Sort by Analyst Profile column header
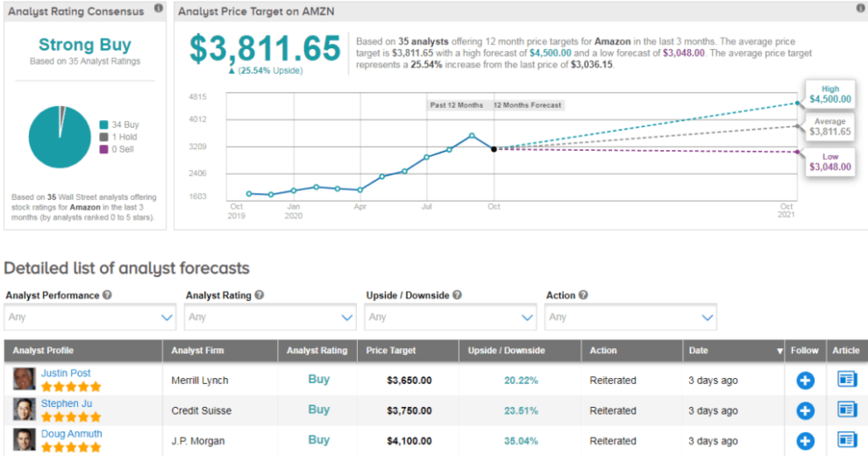The image size is (868, 456). (x=43, y=350)
